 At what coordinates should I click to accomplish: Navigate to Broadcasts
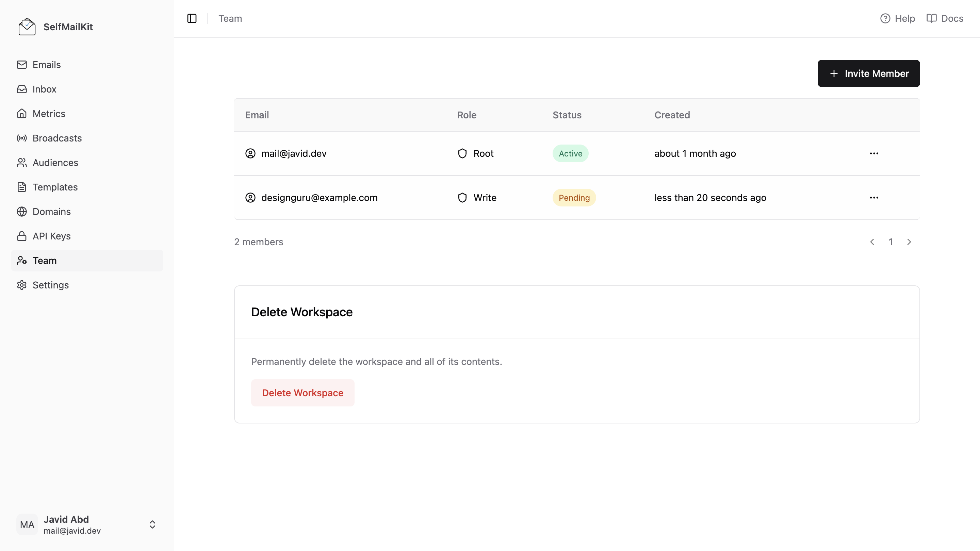click(x=87, y=138)
